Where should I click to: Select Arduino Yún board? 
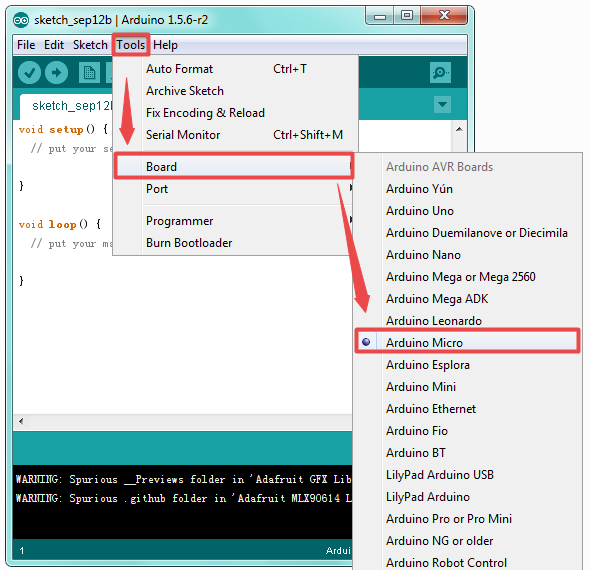(x=467, y=188)
